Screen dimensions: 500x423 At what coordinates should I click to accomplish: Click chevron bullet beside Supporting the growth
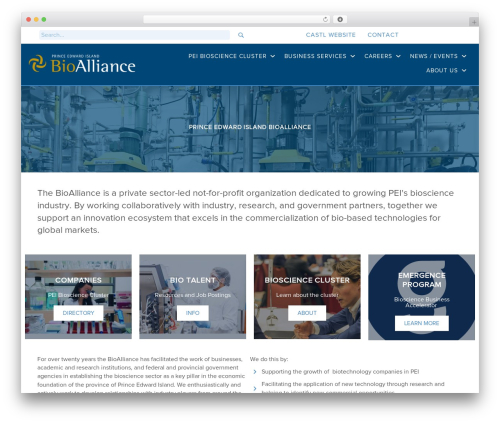coord(255,372)
